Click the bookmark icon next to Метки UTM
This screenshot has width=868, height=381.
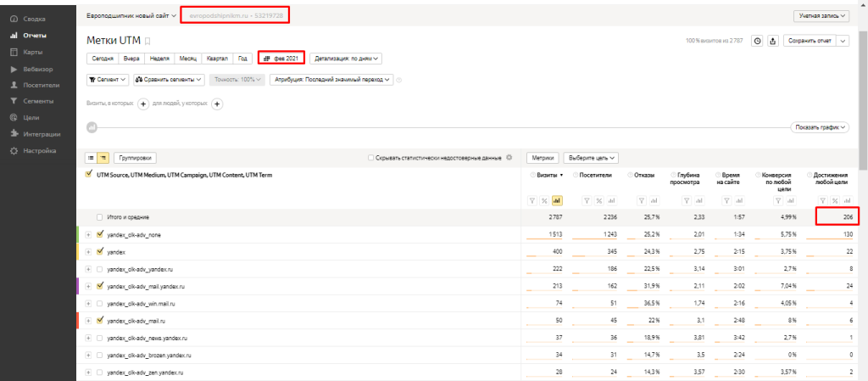tap(147, 41)
